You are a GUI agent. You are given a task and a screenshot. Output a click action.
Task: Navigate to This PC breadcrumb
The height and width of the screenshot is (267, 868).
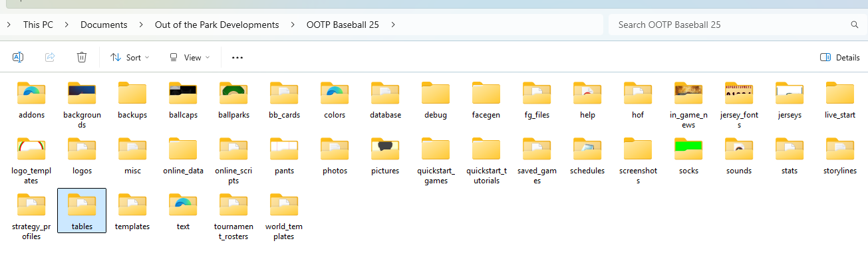[38, 25]
